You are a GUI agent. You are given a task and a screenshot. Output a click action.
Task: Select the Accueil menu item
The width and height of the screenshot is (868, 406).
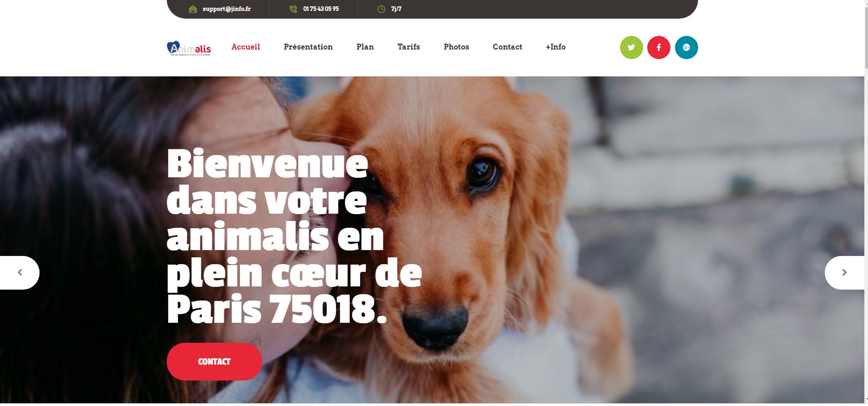[246, 47]
